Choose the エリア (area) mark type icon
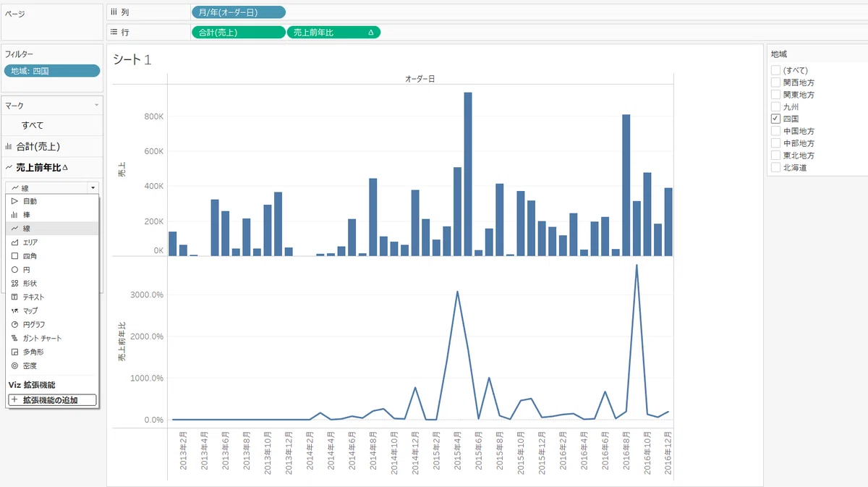 pyautogui.click(x=14, y=242)
